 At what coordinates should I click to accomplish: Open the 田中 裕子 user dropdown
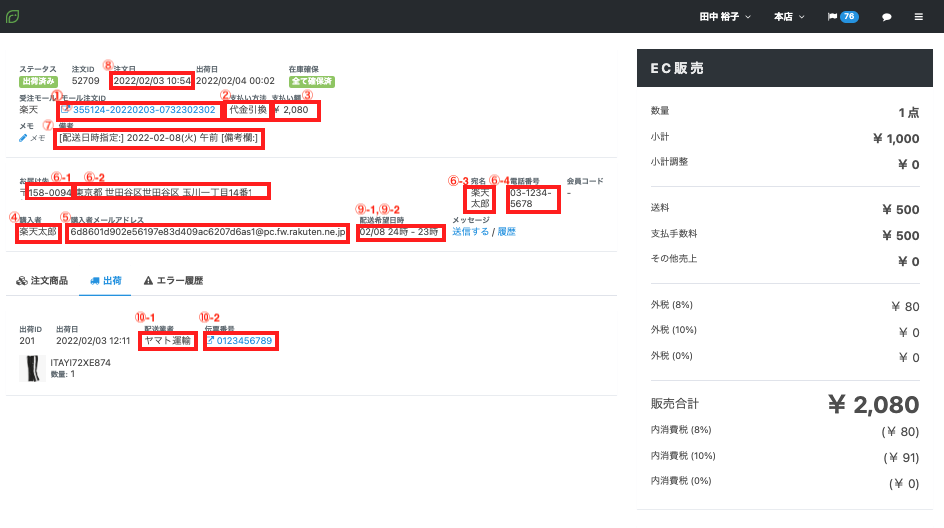pos(725,17)
